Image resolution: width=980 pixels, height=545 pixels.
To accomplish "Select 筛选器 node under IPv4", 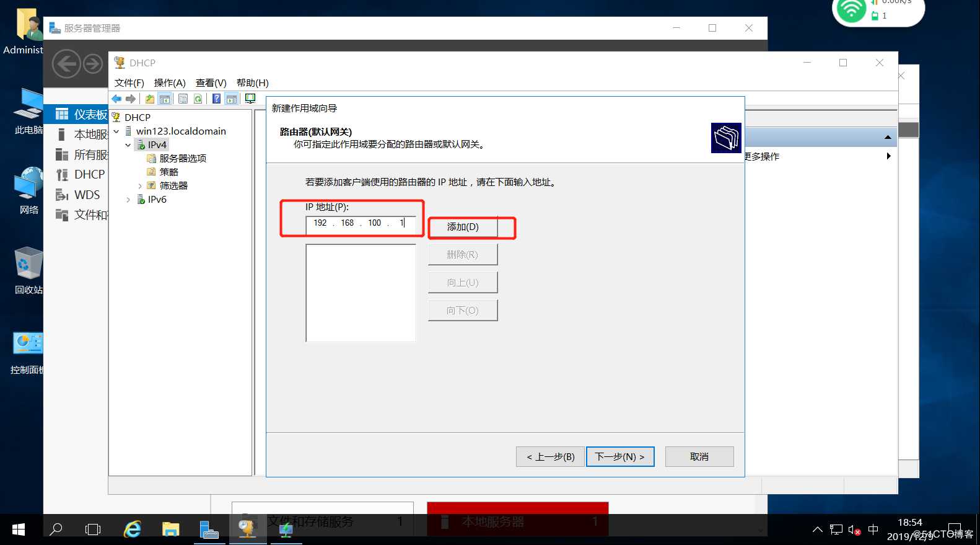I will 173,185.
